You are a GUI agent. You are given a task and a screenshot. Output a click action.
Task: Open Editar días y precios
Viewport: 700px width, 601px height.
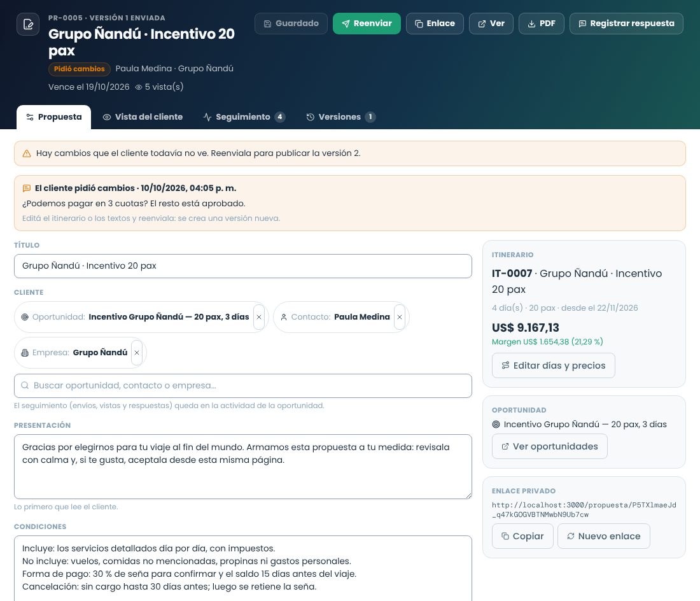pyautogui.click(x=554, y=365)
